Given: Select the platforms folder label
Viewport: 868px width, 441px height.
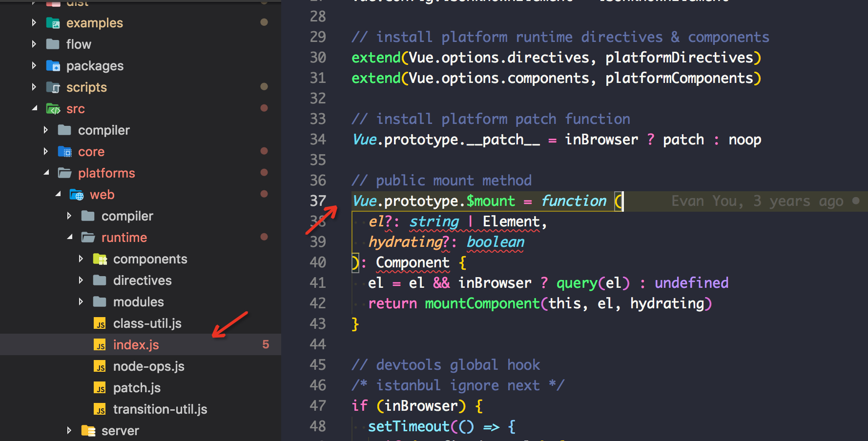Looking at the screenshot, I should point(106,173).
